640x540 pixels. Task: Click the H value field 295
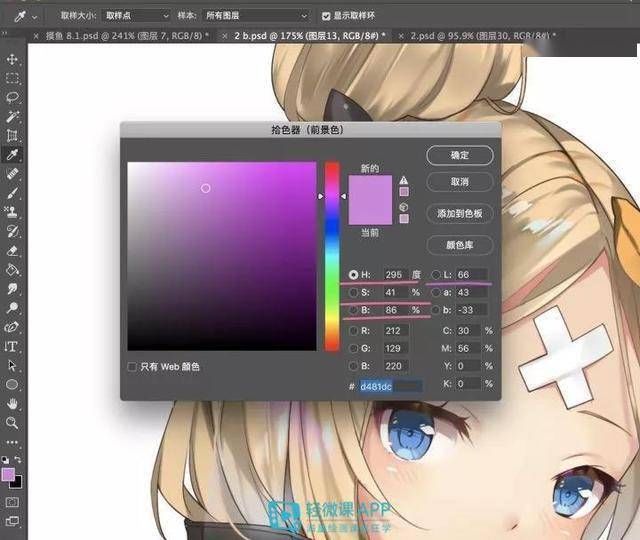click(396, 275)
